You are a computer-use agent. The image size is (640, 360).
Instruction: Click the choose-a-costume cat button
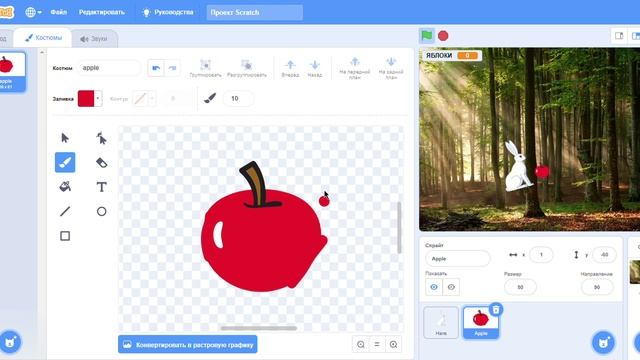pos(10,342)
